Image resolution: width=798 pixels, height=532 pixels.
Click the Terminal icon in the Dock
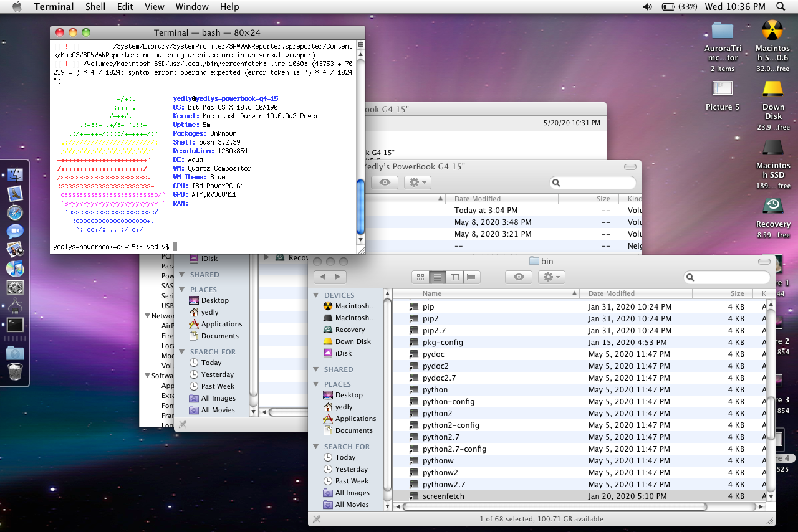coord(15,325)
